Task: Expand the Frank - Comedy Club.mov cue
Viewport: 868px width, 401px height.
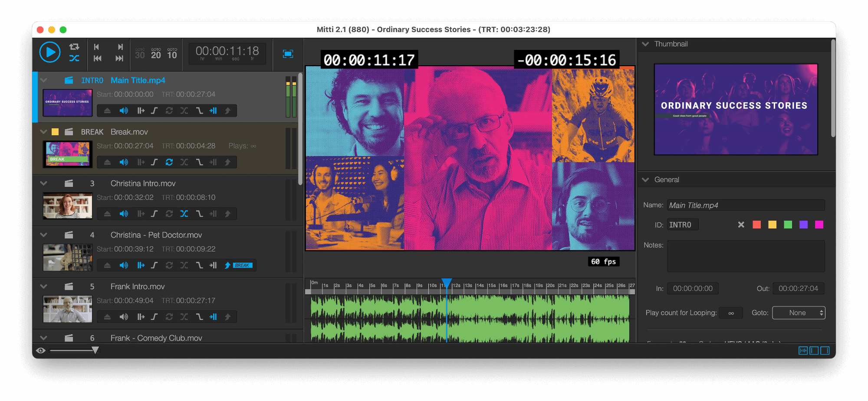Action: pos(43,338)
